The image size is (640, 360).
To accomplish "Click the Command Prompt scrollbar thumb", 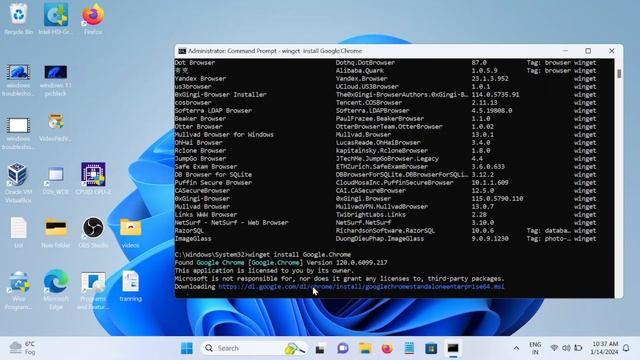I will point(619,73).
